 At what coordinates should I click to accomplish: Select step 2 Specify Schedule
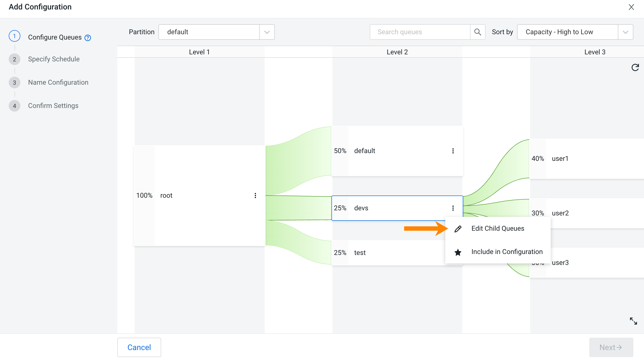point(54,59)
